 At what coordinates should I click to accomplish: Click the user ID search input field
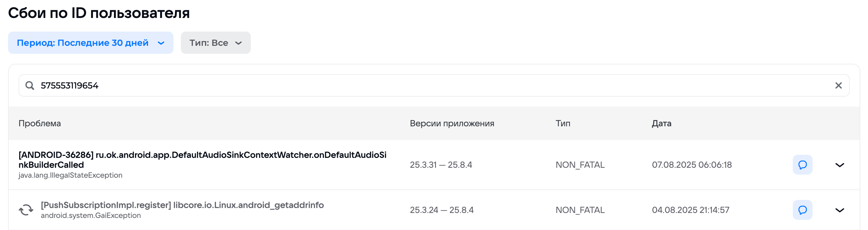(x=404, y=85)
